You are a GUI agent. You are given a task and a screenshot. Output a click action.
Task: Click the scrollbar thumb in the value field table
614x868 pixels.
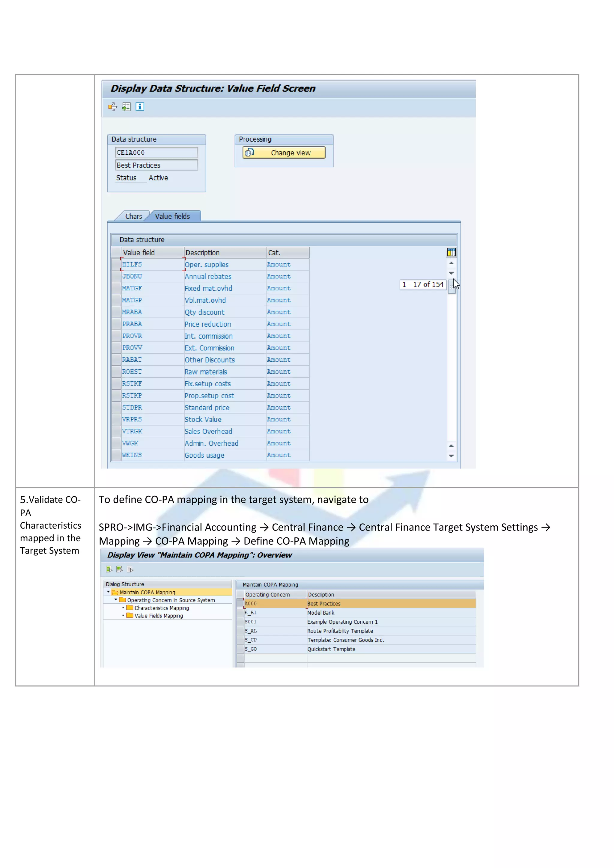point(452,286)
